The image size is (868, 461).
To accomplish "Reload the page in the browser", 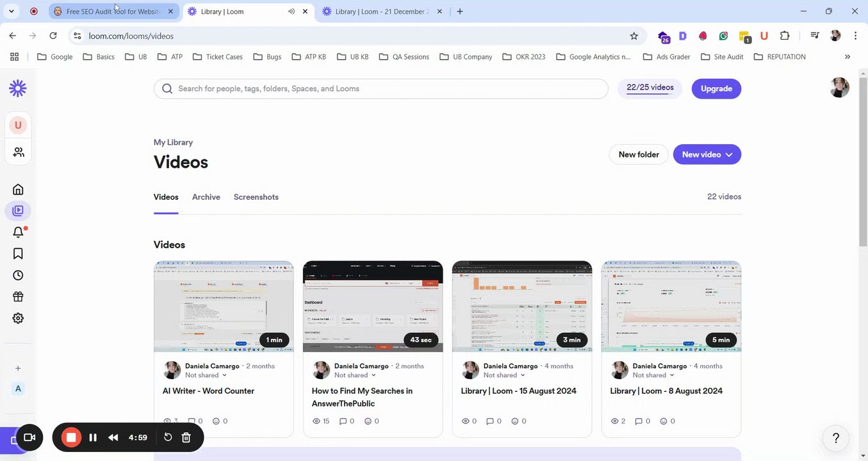I will pos(53,36).
